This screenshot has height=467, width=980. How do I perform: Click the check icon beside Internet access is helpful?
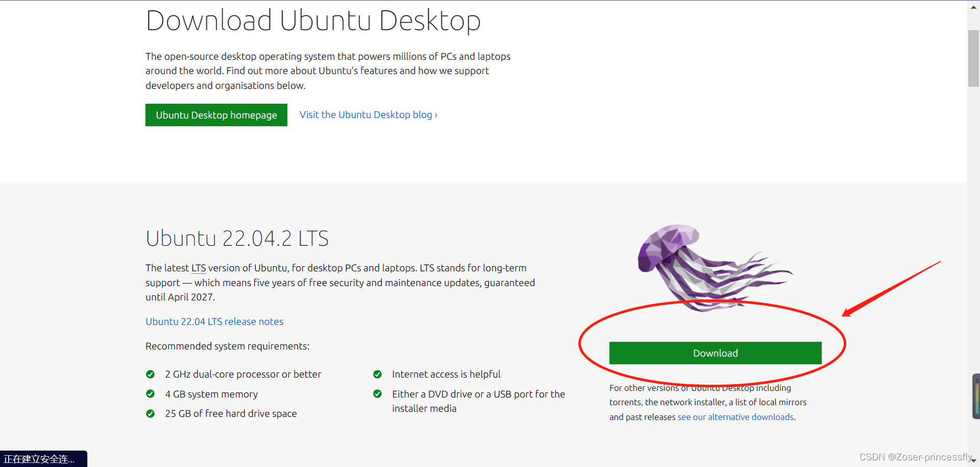pos(378,375)
